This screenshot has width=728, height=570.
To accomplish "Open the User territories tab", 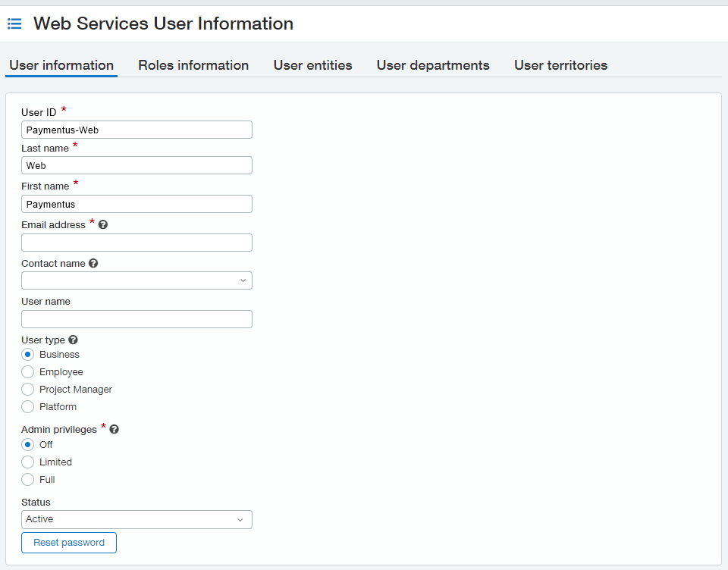I will click(x=560, y=65).
